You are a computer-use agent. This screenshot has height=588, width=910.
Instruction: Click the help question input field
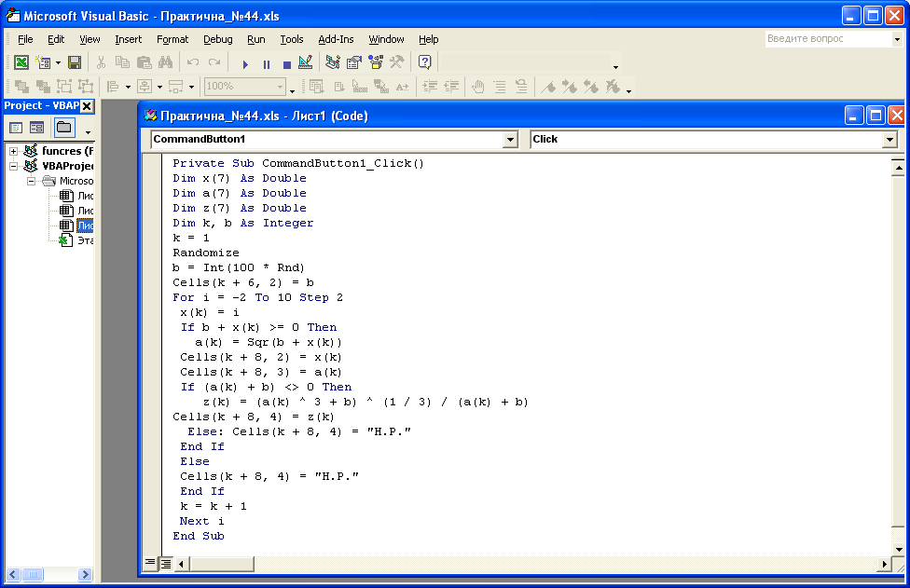(x=828, y=39)
